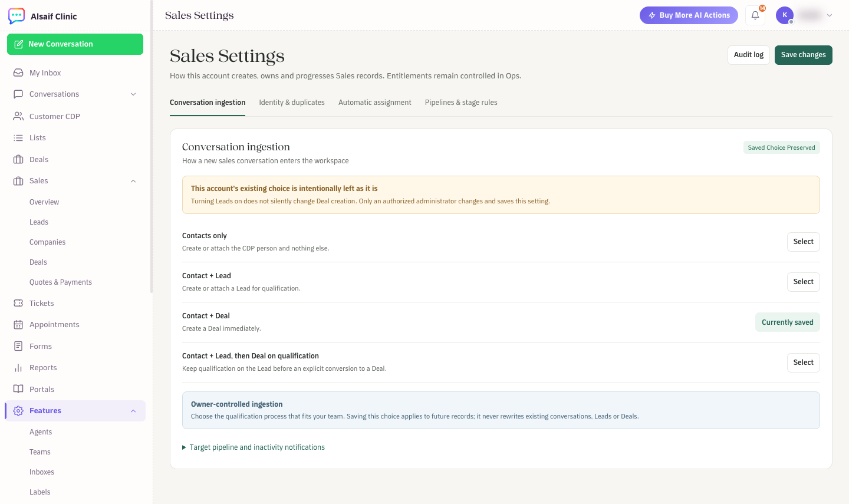Viewport: 849px width, 504px height.
Task: Collapse the Sales submenu chevron
Action: pos(133,181)
